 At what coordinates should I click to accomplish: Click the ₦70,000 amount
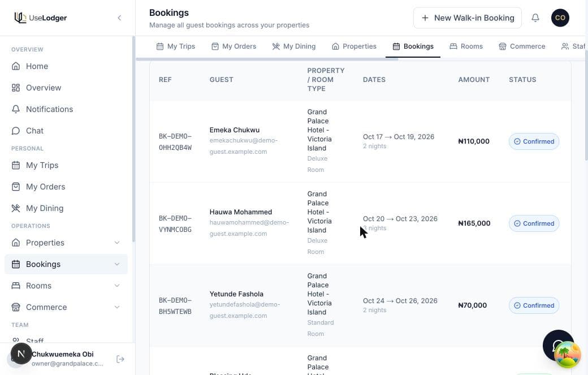point(472,305)
